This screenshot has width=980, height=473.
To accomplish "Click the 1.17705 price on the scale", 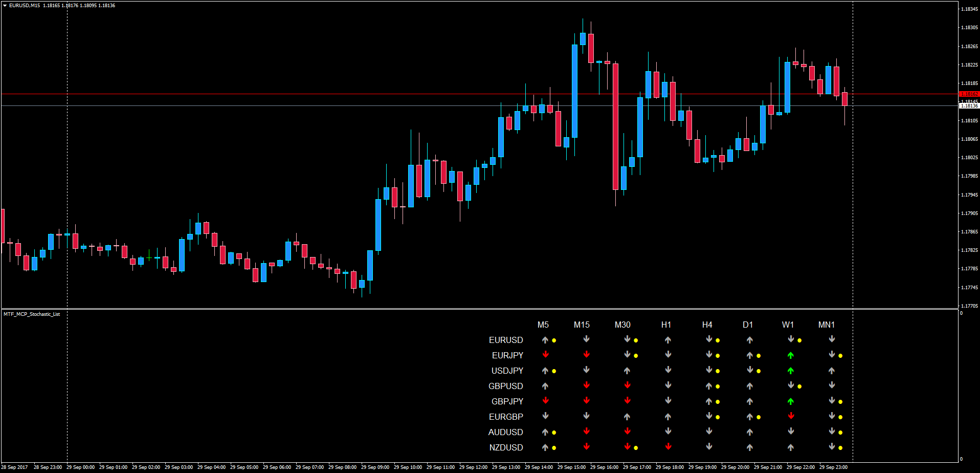I will coord(969,306).
